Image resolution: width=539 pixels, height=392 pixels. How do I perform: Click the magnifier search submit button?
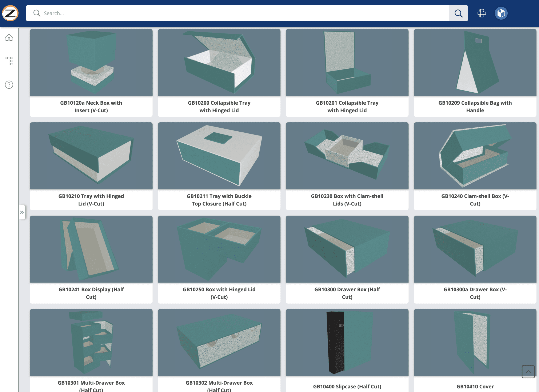(x=458, y=13)
